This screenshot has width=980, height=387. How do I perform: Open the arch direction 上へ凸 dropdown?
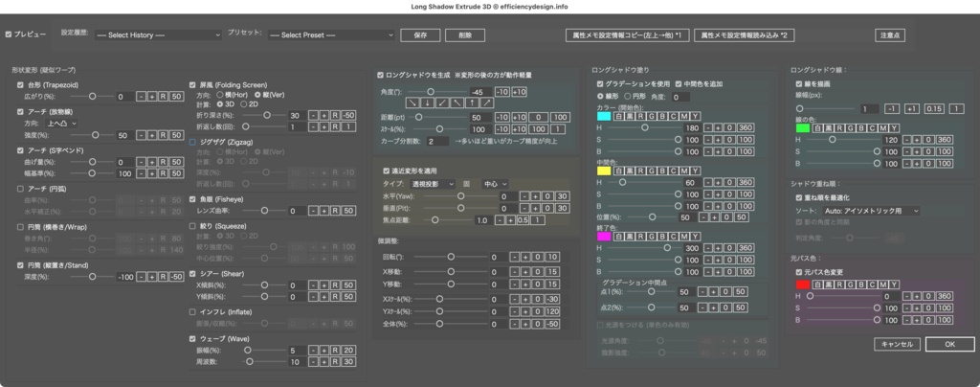[x=63, y=124]
